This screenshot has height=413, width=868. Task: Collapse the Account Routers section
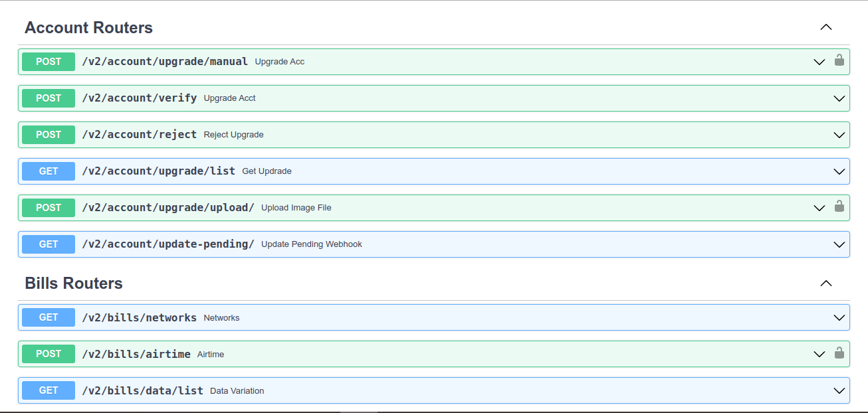[x=826, y=27]
